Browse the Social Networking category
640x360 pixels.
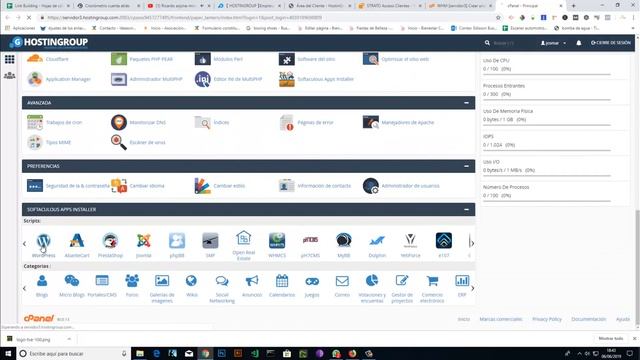point(222,289)
